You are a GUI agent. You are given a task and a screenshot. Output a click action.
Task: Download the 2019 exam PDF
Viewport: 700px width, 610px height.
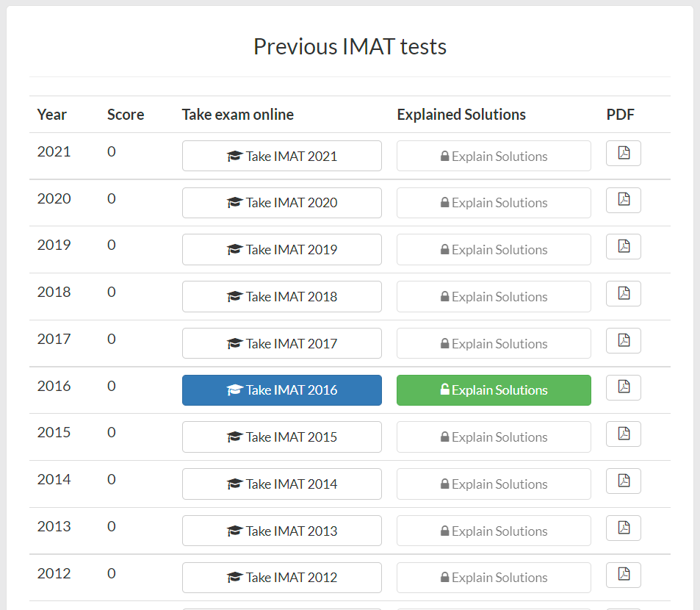(x=623, y=246)
